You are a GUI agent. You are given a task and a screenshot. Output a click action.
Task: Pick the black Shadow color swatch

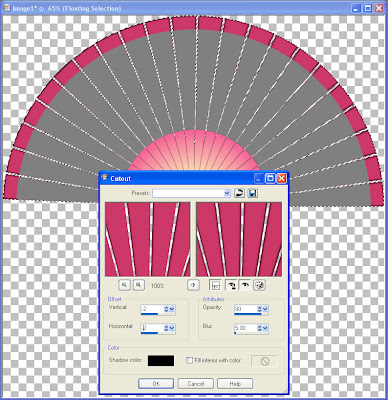click(161, 360)
